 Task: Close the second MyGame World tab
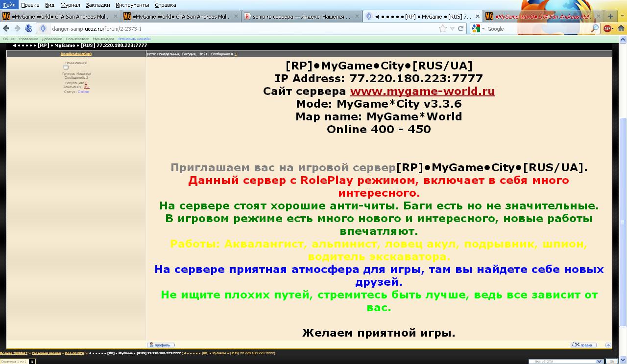(x=236, y=16)
